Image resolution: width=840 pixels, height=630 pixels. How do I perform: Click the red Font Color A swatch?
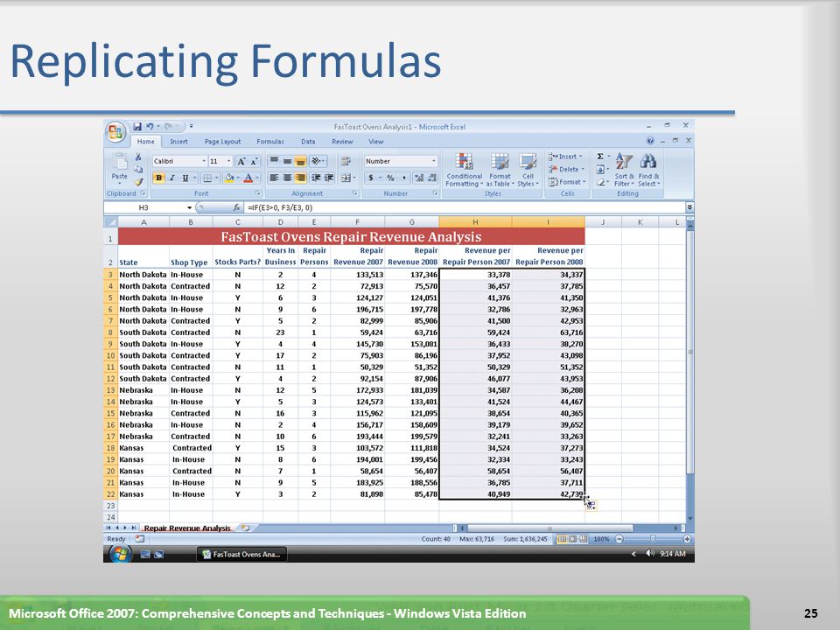248,178
